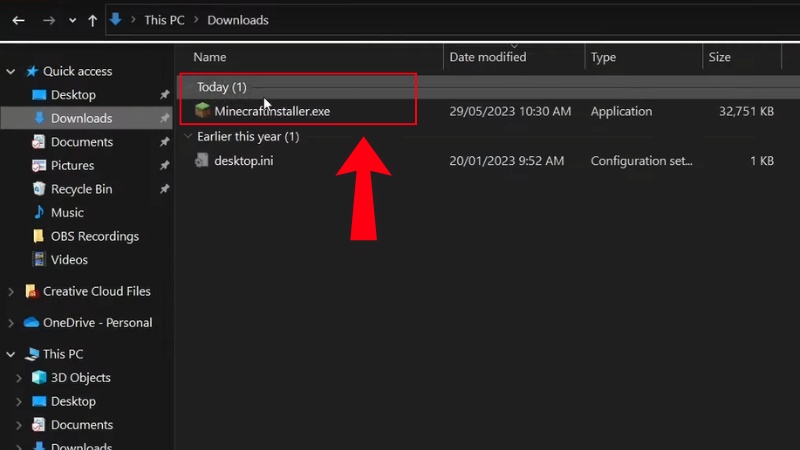Open the chevron after 'This PC' in breadcrumb

(196, 20)
